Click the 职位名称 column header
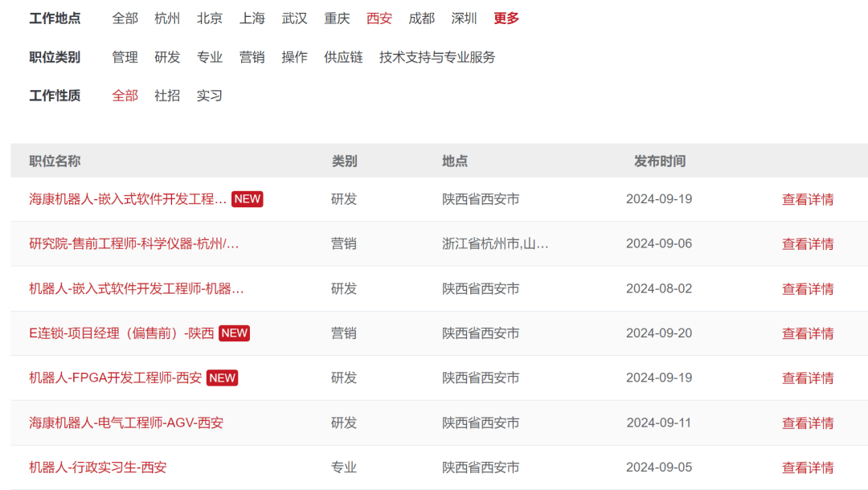 [x=55, y=161]
